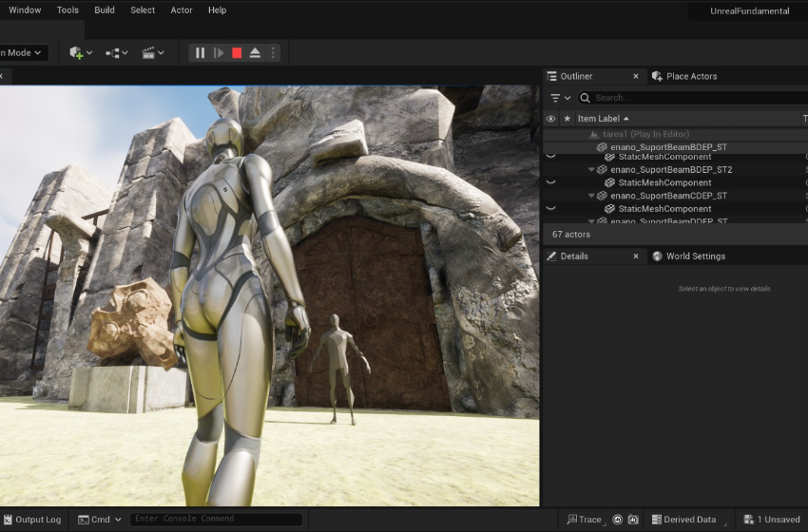Stop the play session with red square

pyautogui.click(x=237, y=52)
